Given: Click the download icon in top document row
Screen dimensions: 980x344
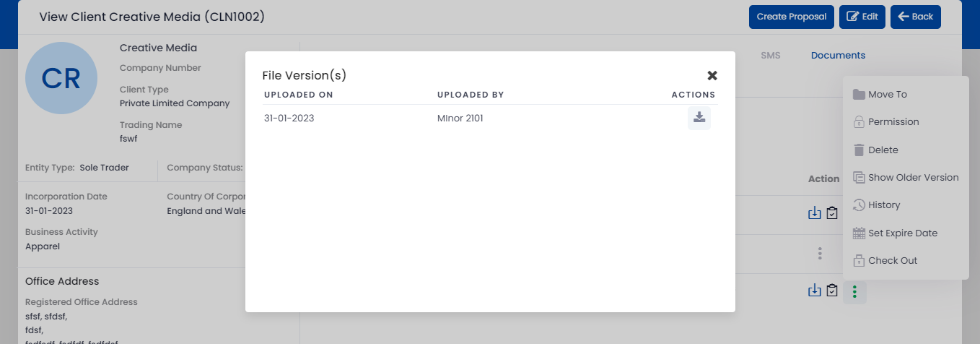Looking at the screenshot, I should [815, 212].
